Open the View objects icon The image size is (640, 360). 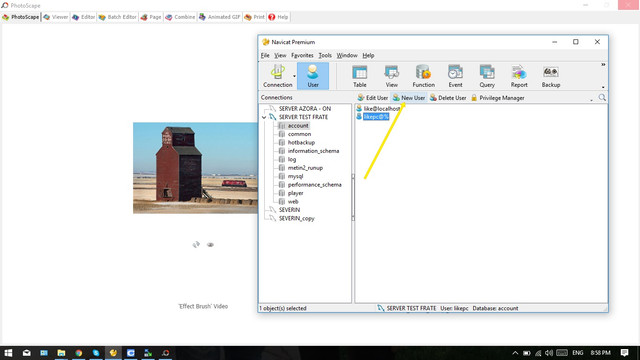391,76
